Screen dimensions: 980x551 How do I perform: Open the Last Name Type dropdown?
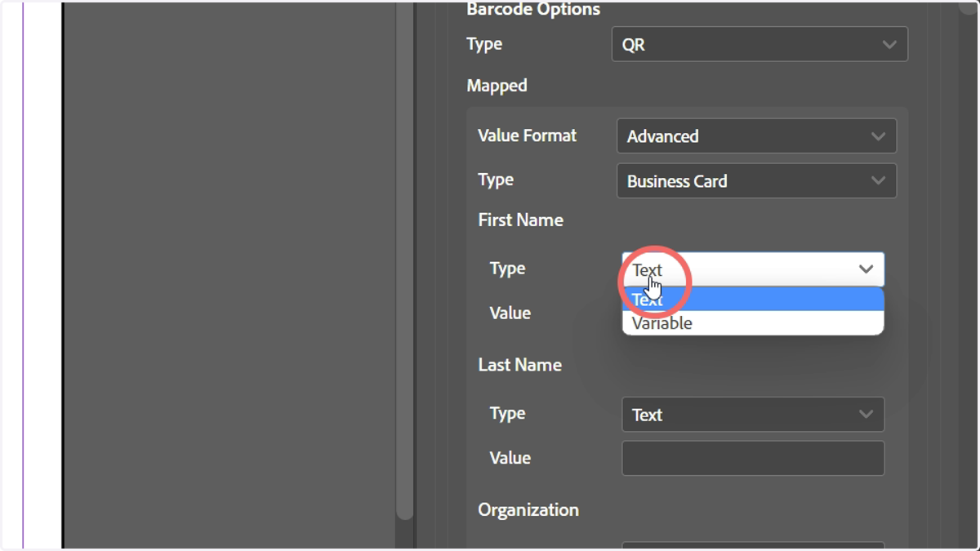click(753, 414)
